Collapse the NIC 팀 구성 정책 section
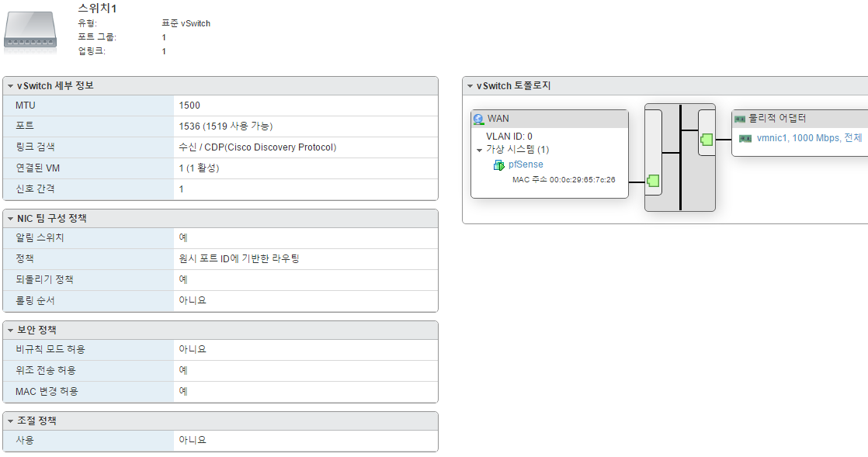868x457 pixels. tap(10, 219)
